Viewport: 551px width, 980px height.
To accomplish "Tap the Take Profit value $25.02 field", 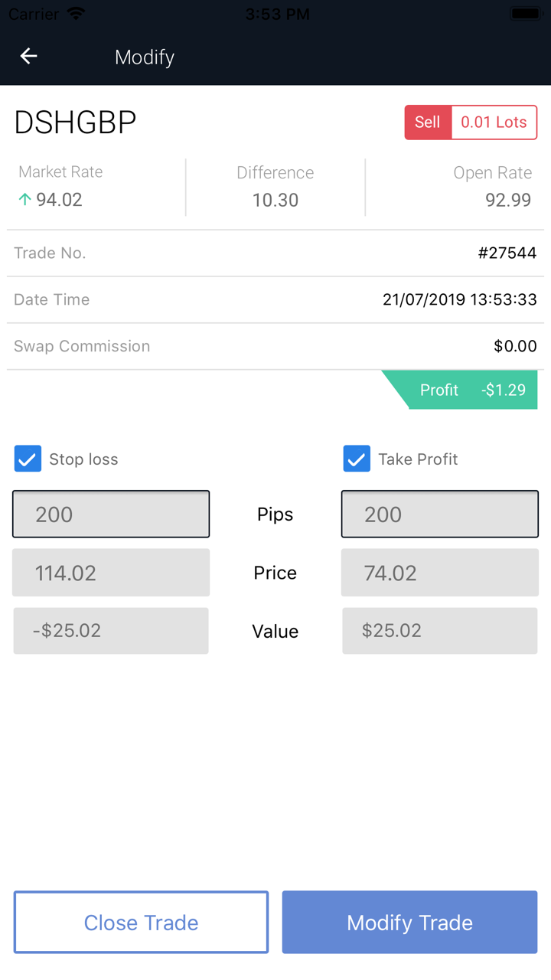I will click(440, 631).
